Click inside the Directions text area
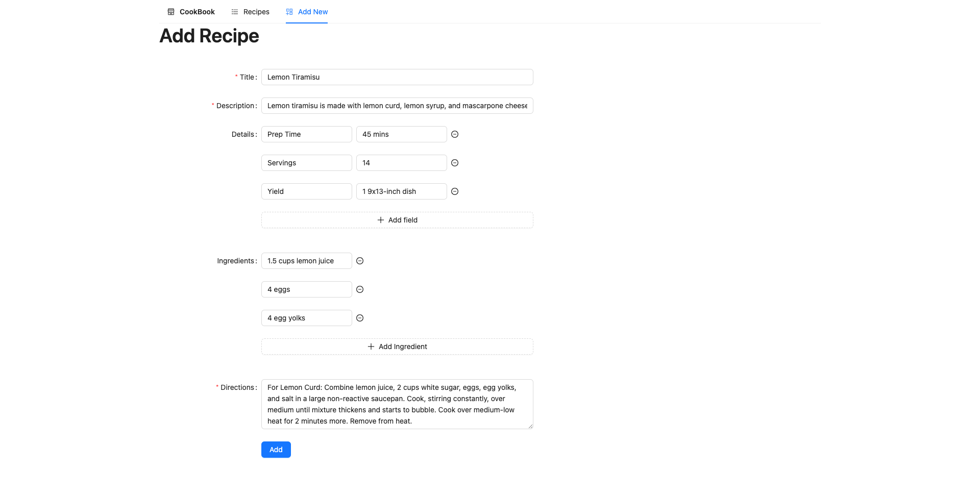Viewport: 980px width, 494px height. coord(397,404)
